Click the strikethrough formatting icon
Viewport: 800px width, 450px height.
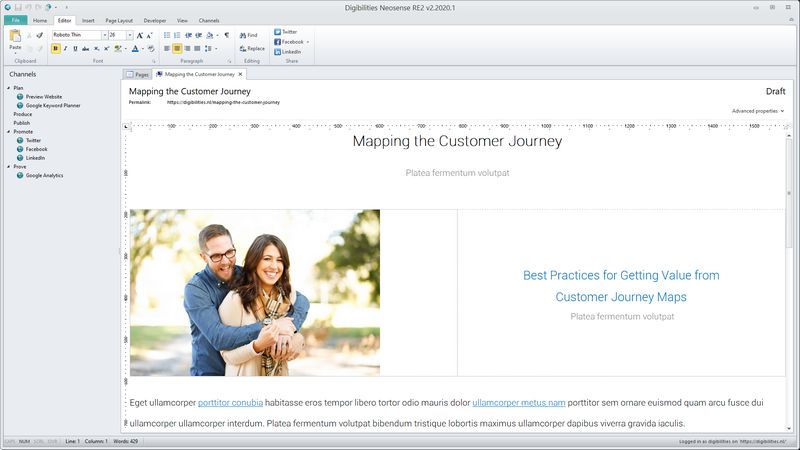point(86,48)
